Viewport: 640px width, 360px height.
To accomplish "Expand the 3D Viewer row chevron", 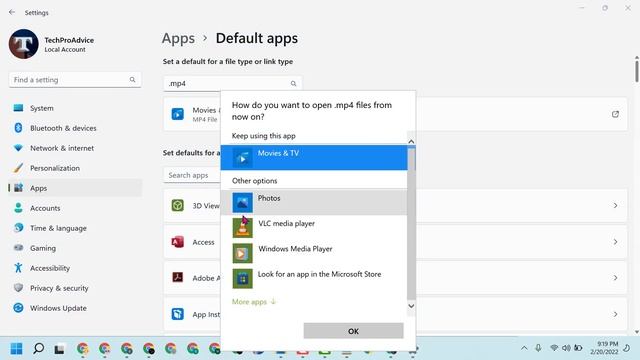I will [615, 205].
